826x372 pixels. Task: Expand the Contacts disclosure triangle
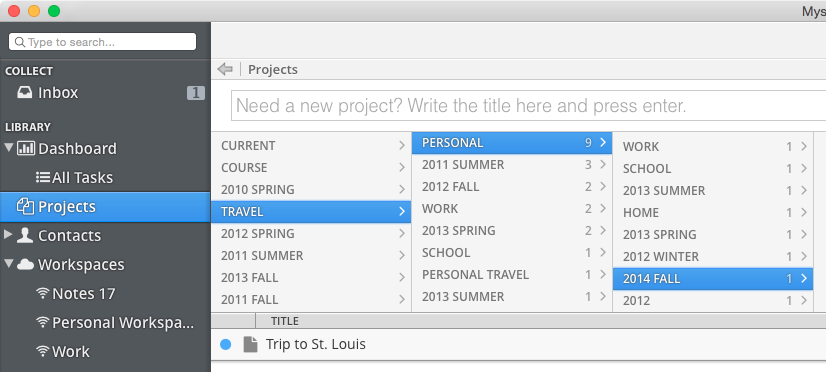coord(8,234)
